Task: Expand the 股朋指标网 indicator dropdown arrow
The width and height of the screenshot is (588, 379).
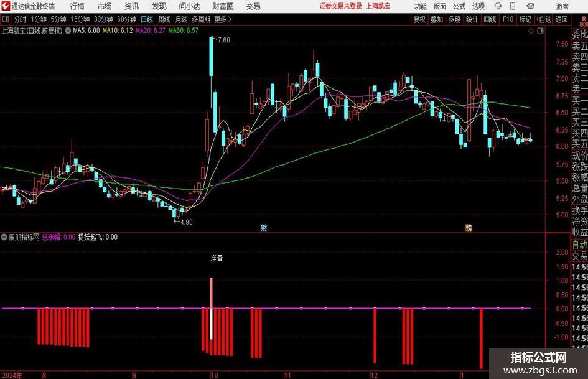Action: tap(4, 237)
